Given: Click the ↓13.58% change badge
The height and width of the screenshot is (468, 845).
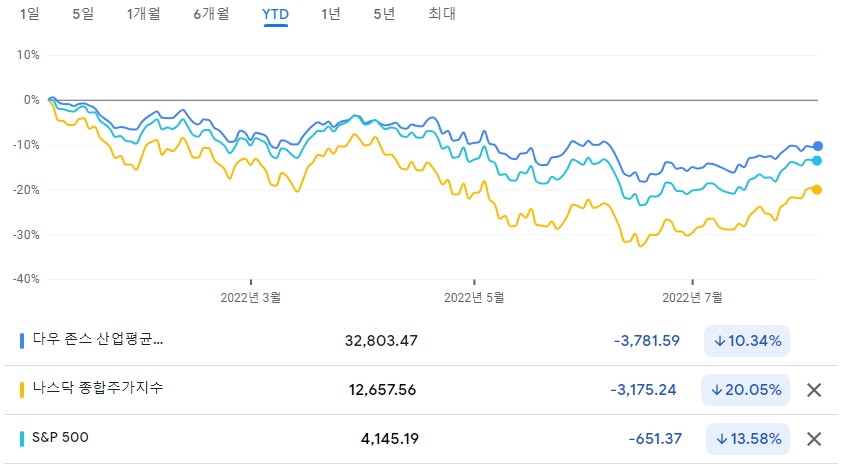Looking at the screenshot, I should click(x=748, y=439).
